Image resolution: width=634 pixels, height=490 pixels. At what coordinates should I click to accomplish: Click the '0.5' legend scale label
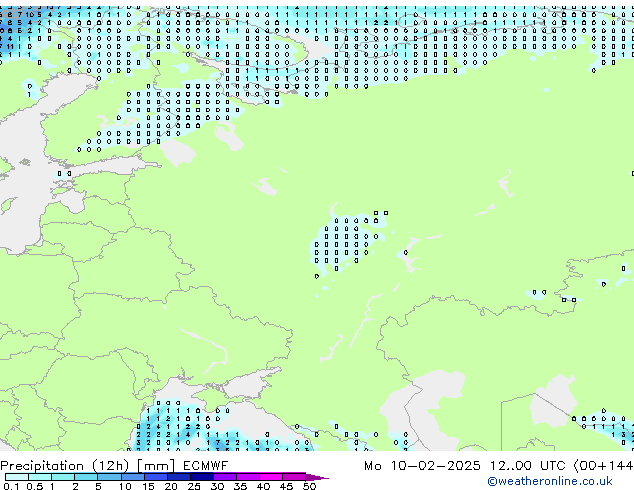pos(35,486)
